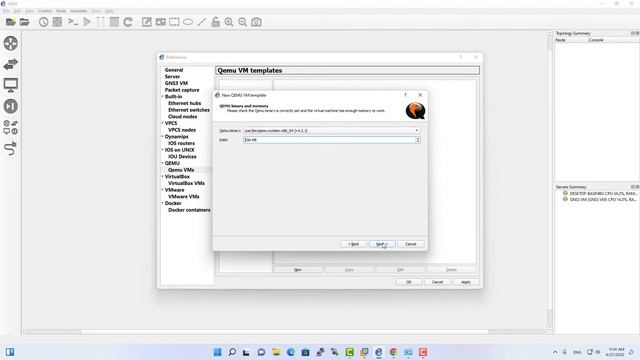The width and height of the screenshot is (640, 360).
Task: Click the suspend all nodes icon
Action: click(100, 22)
